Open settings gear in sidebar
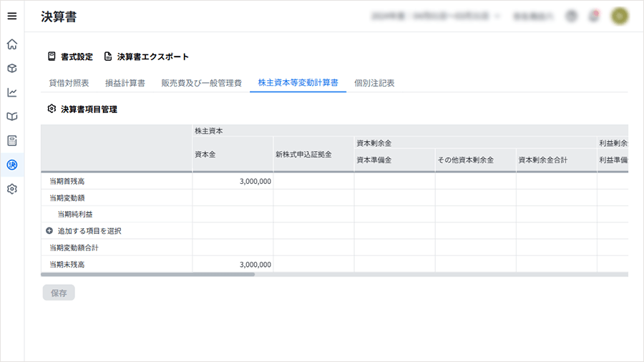The height and width of the screenshot is (362, 644). (x=12, y=189)
